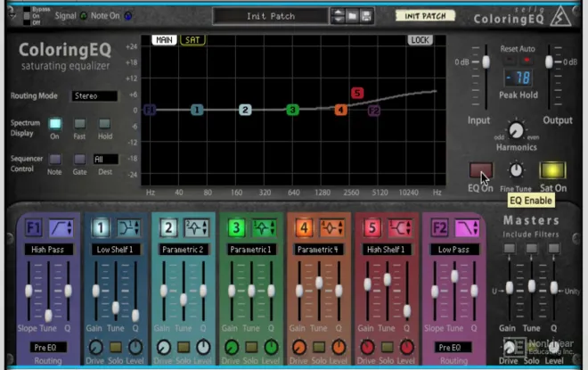The height and width of the screenshot is (370, 588).
Task: Open patch browser folder icon
Action: 353,16
